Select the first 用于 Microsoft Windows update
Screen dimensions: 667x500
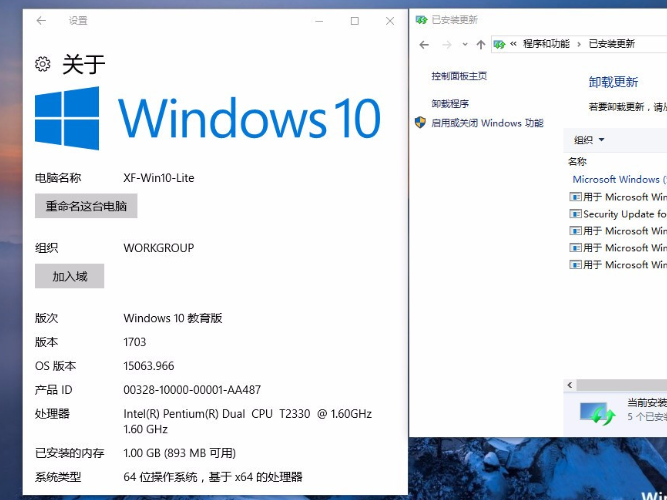click(x=618, y=197)
